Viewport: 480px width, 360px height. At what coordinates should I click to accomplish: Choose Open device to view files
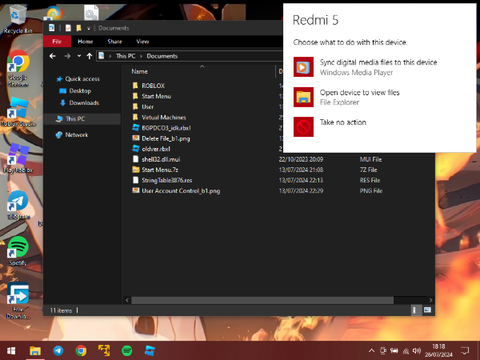(347, 97)
